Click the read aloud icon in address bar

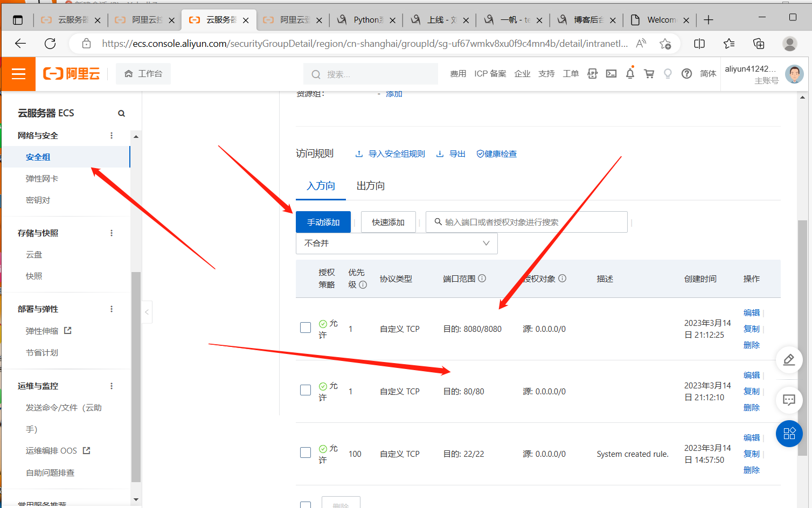pos(641,44)
